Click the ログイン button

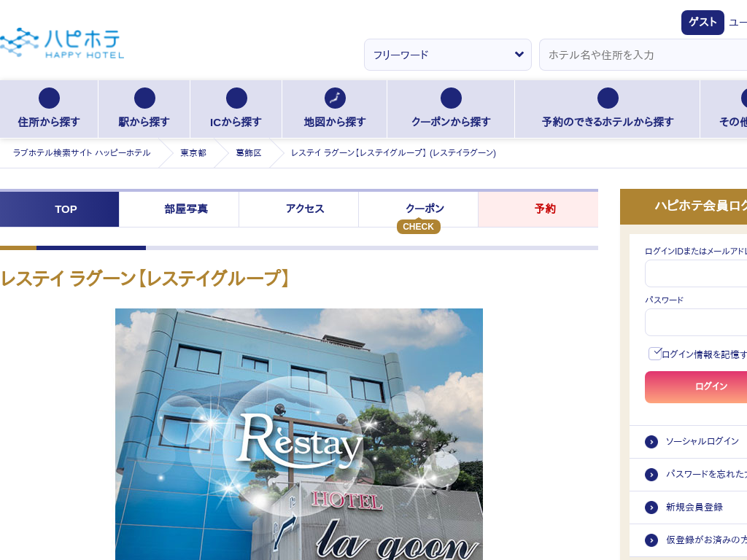696,386
